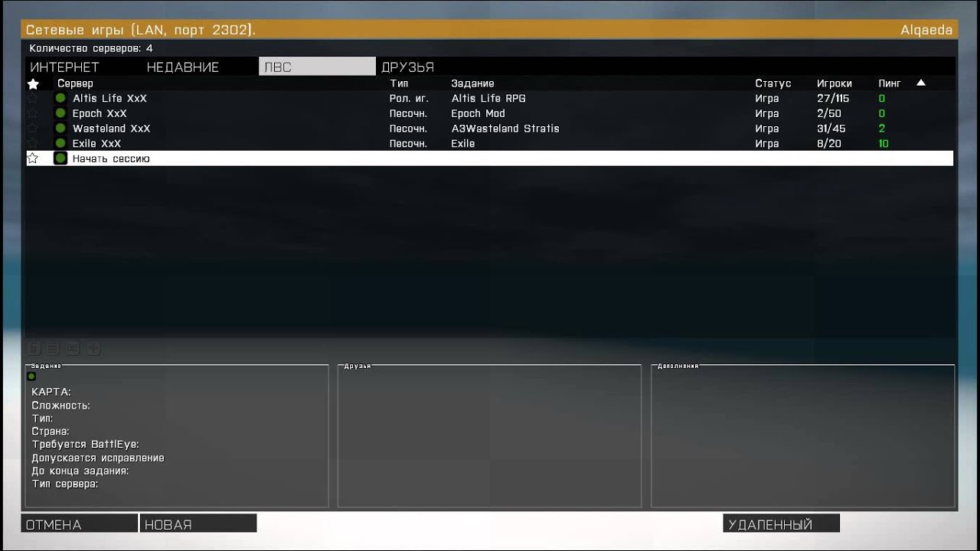Select server Epoch XxX

[490, 113]
